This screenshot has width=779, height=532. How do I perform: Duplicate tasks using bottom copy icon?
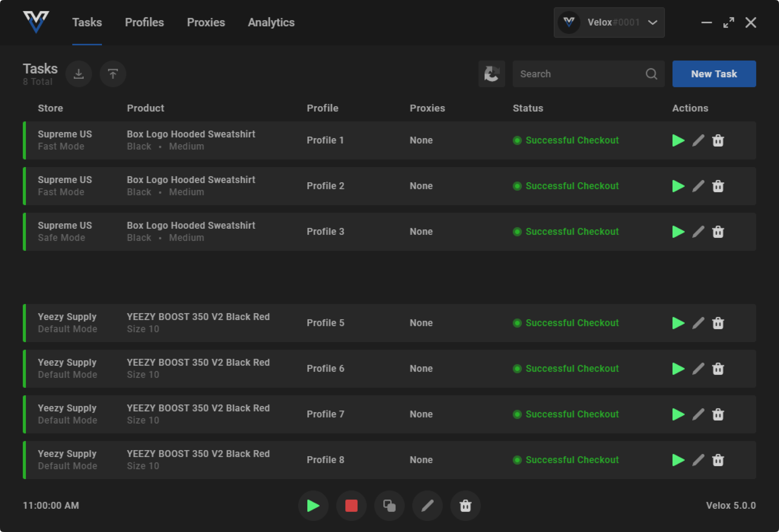click(x=390, y=505)
